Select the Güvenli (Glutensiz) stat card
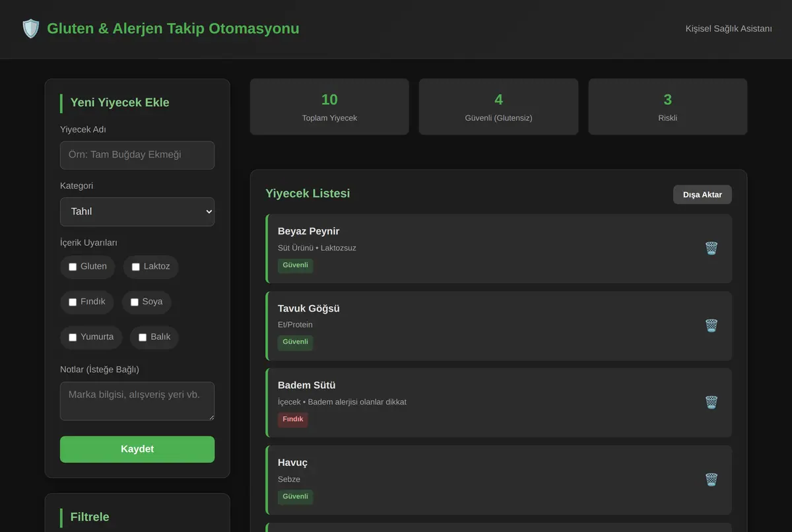 (498, 107)
